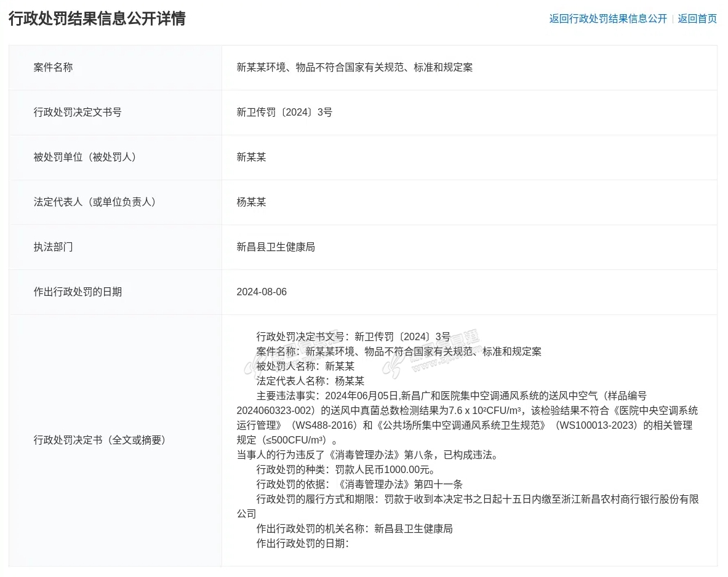728x577 pixels.
Task: Click the 返回行政处罚结果信息公开 link
Action: point(607,18)
